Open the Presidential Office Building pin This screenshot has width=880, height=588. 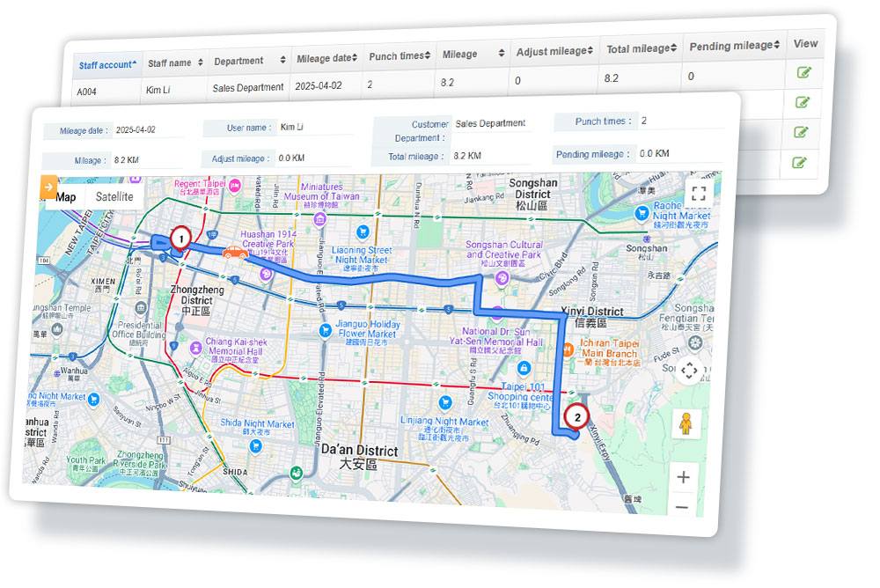(140, 308)
